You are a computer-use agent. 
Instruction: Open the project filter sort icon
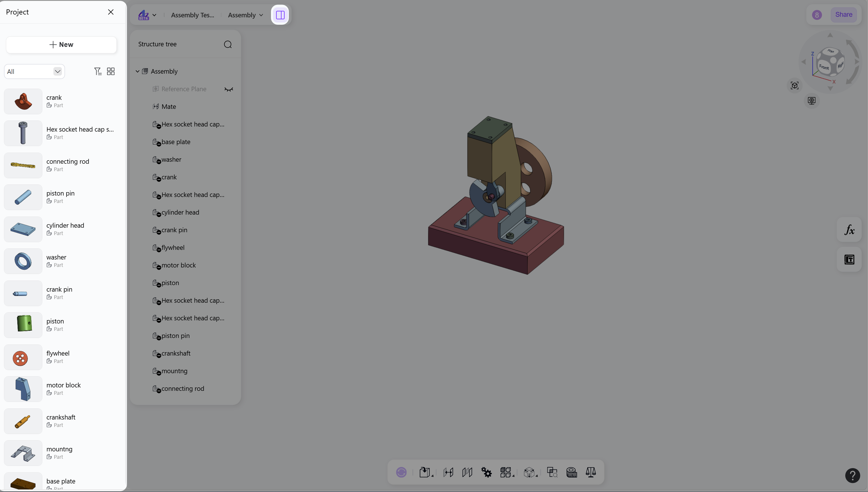tap(98, 71)
